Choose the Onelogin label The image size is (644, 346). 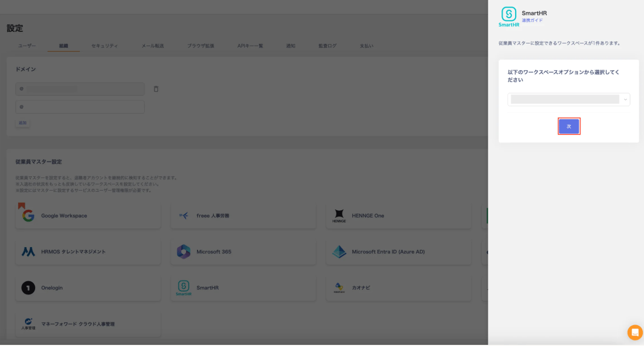click(52, 288)
